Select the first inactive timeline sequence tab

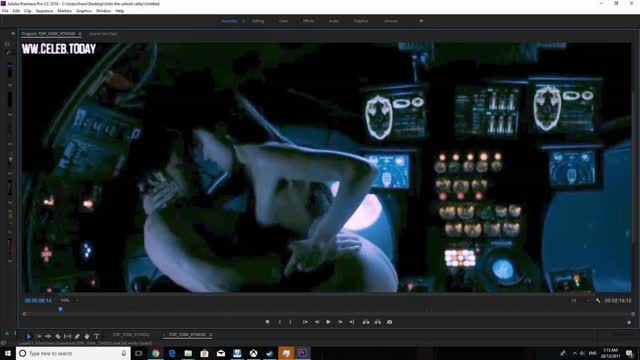tap(131, 335)
